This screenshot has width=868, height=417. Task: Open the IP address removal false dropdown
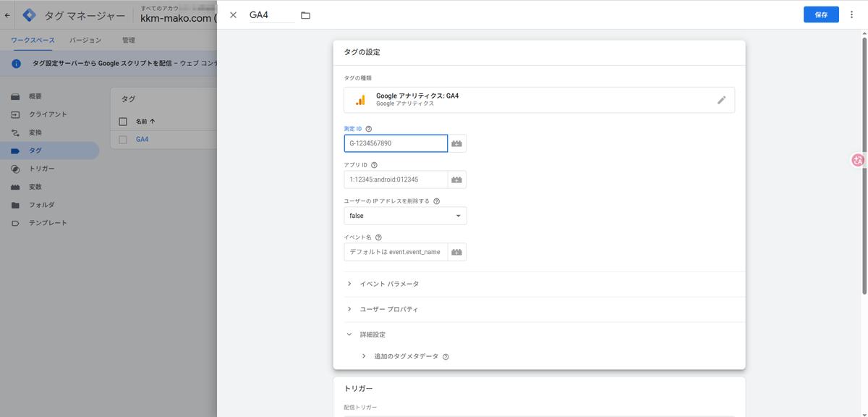tap(405, 216)
